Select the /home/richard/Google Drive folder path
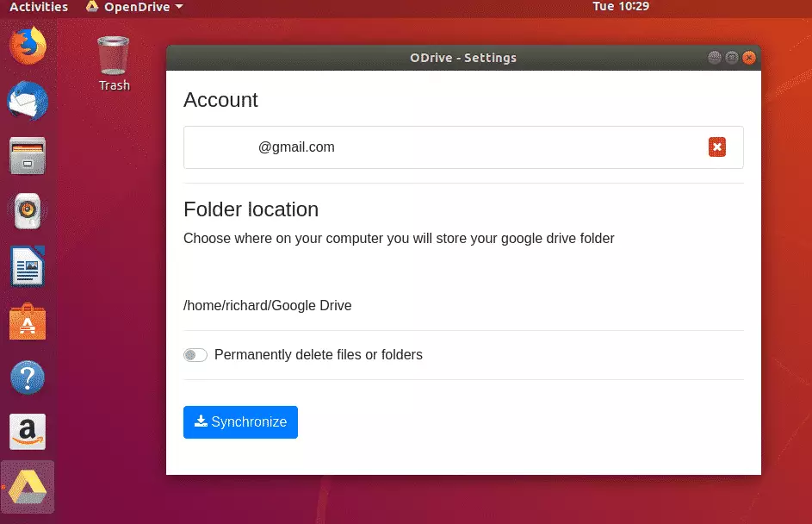 pyautogui.click(x=267, y=306)
